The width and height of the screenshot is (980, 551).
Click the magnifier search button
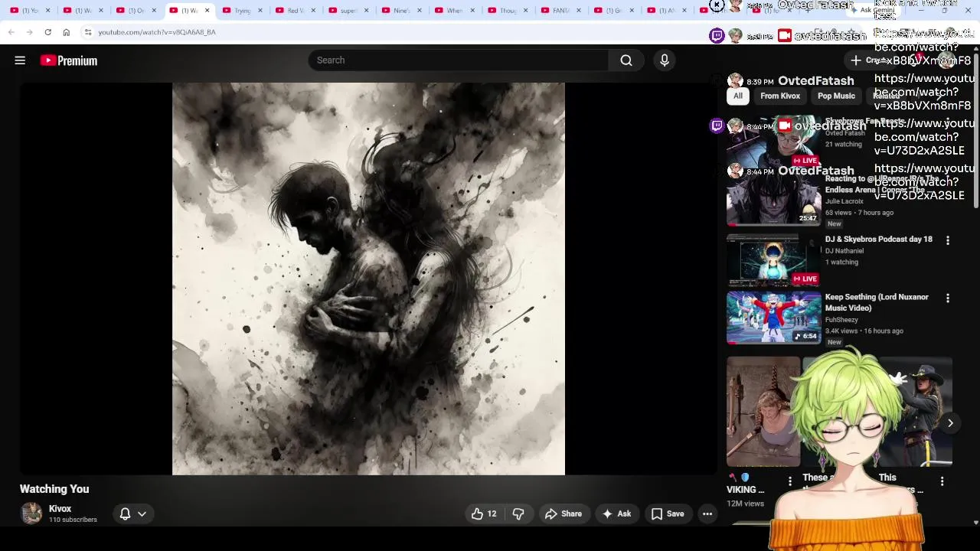(x=626, y=60)
